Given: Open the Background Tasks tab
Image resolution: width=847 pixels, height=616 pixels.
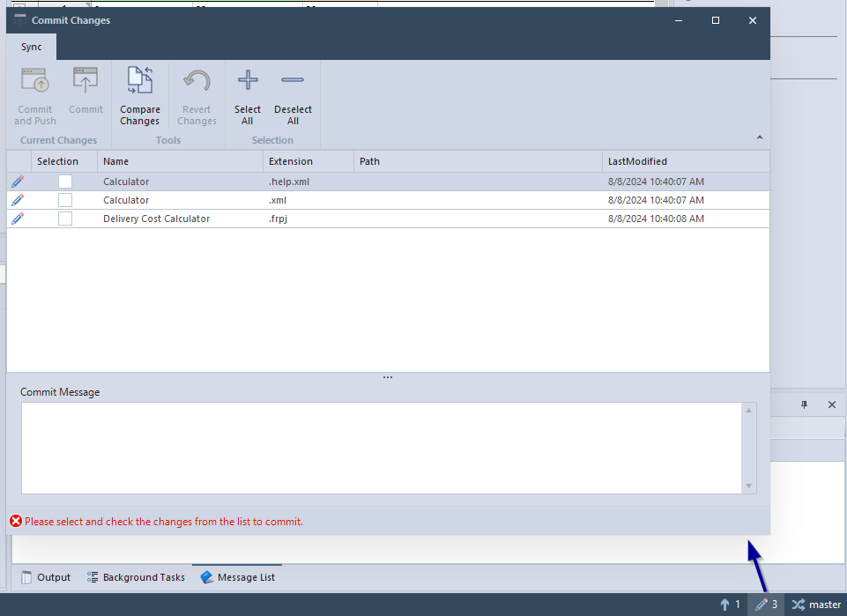Looking at the screenshot, I should coord(136,577).
